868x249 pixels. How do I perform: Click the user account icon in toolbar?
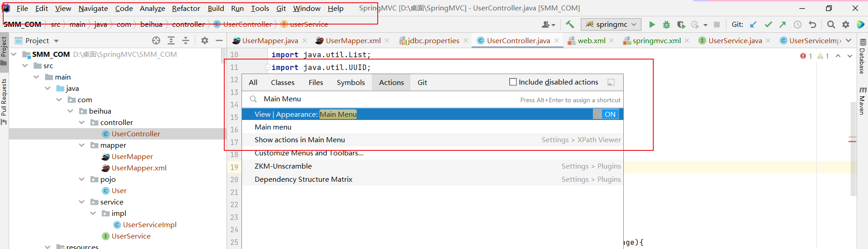(x=548, y=25)
